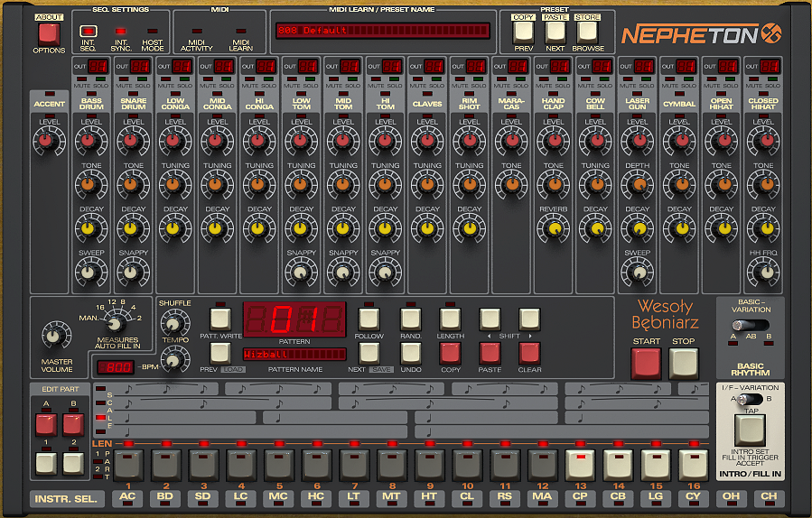Screen dimensions: 812x518
Task: Click Bass Drum Tone knob
Action: point(91,184)
